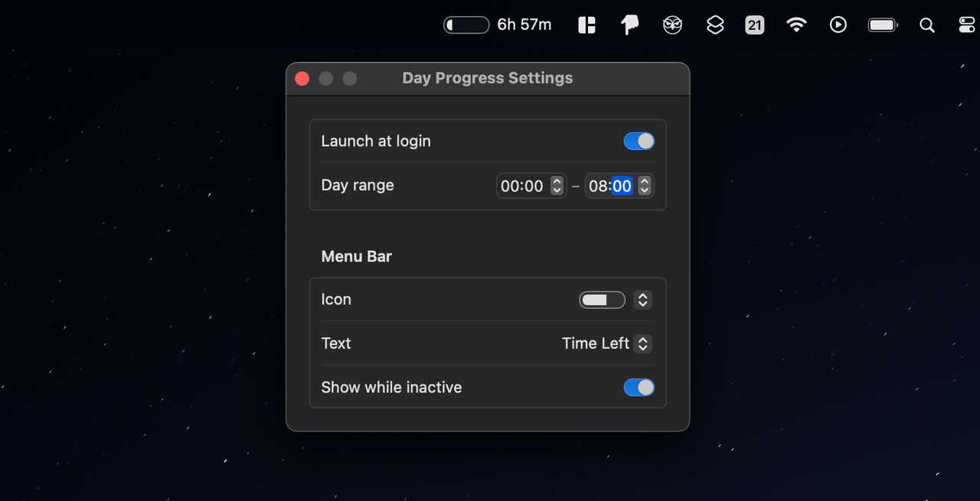Click the 6h 57m time left text

tap(524, 25)
